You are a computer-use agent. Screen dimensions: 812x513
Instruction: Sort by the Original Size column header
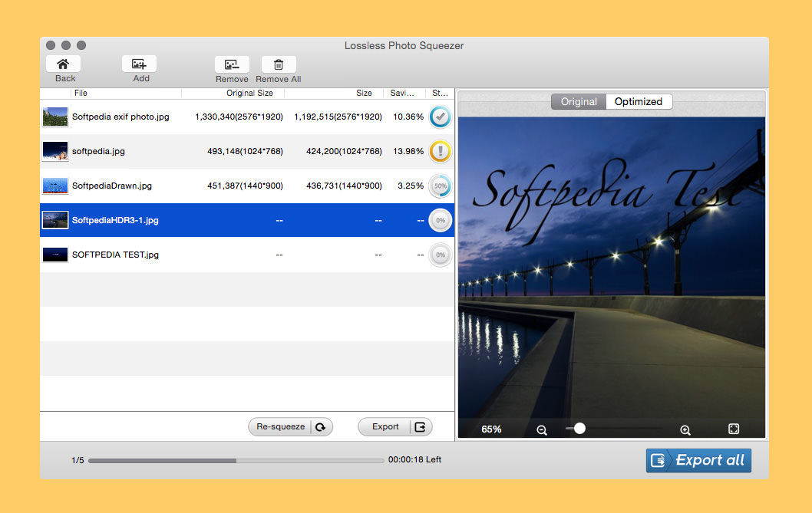click(x=233, y=94)
